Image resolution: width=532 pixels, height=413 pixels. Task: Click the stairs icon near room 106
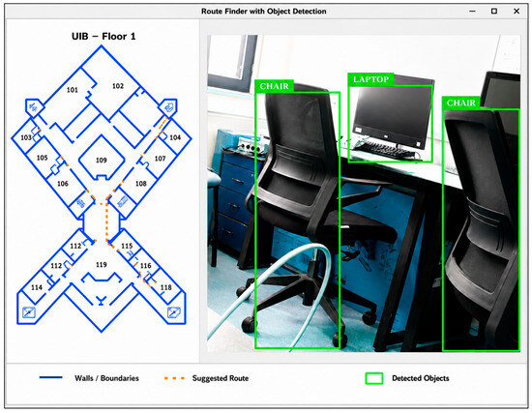[x=80, y=203]
